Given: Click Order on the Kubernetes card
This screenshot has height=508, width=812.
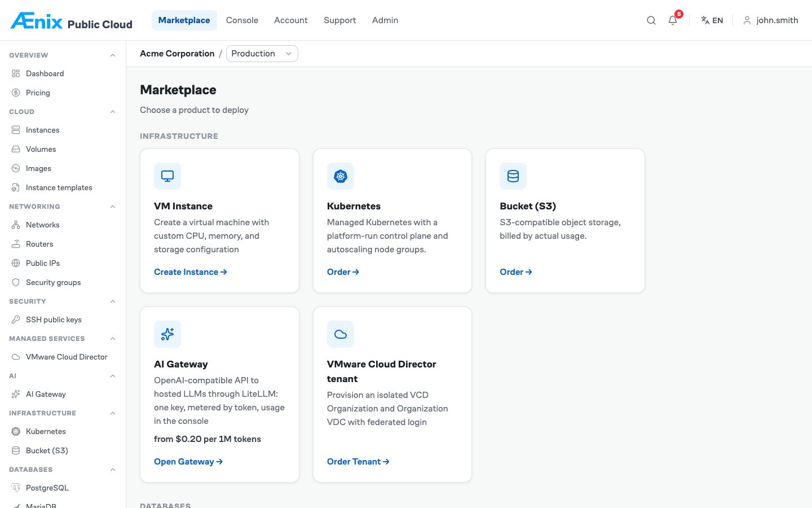Looking at the screenshot, I should point(343,272).
